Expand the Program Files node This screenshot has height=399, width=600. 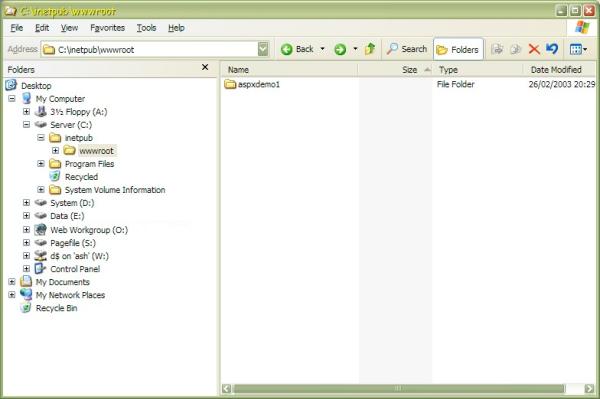pos(41,164)
